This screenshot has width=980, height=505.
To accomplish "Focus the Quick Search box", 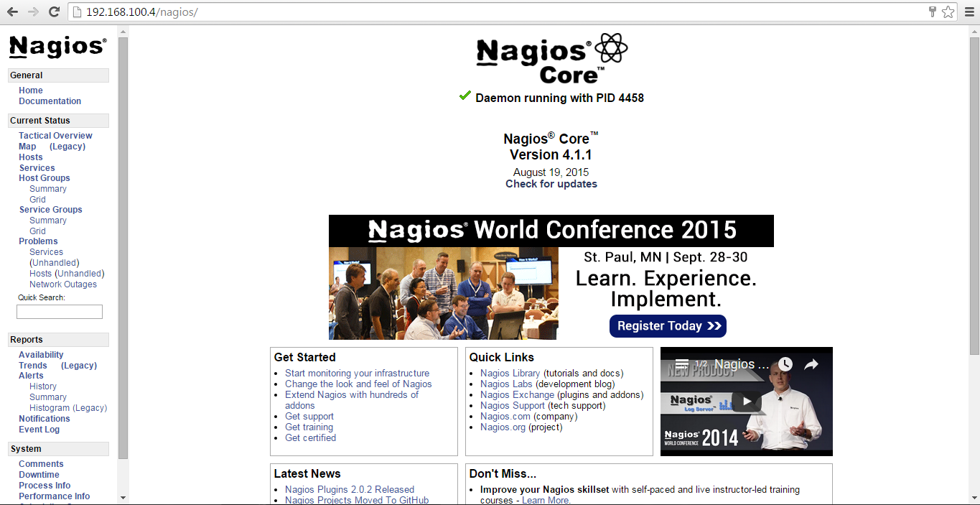I will click(x=60, y=312).
